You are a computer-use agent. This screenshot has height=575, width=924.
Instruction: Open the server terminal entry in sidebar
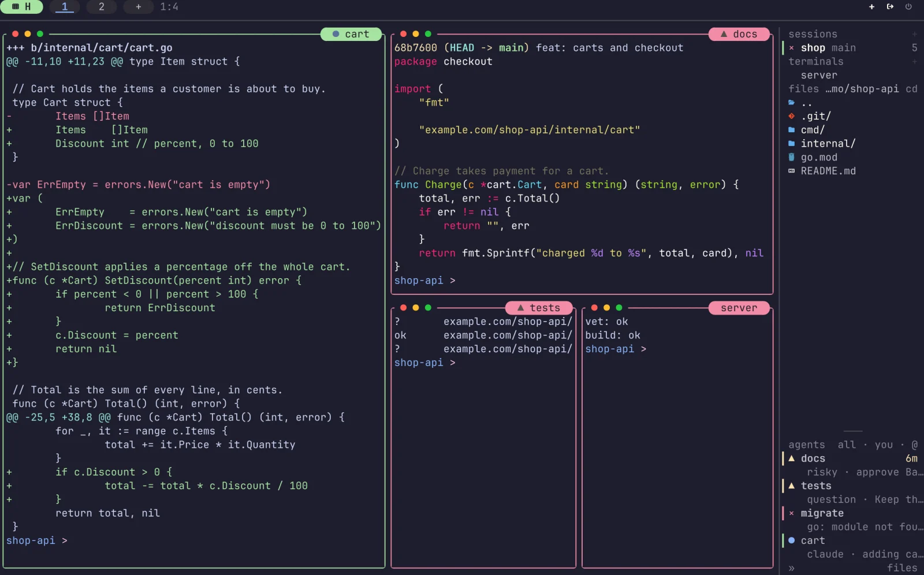pos(819,76)
